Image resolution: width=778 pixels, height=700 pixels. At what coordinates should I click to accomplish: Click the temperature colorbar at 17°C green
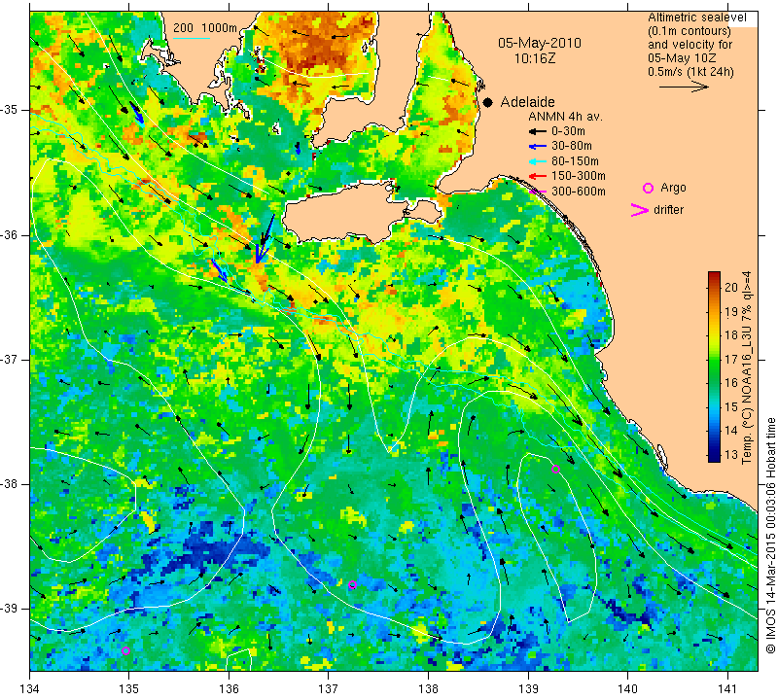pos(714,359)
